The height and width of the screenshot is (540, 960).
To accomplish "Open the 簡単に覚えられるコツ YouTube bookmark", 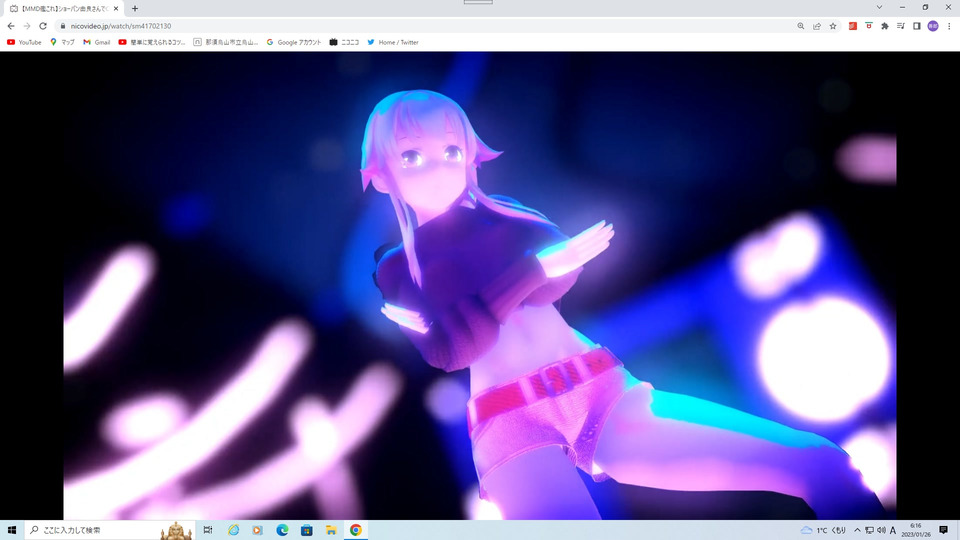I will pos(152,42).
